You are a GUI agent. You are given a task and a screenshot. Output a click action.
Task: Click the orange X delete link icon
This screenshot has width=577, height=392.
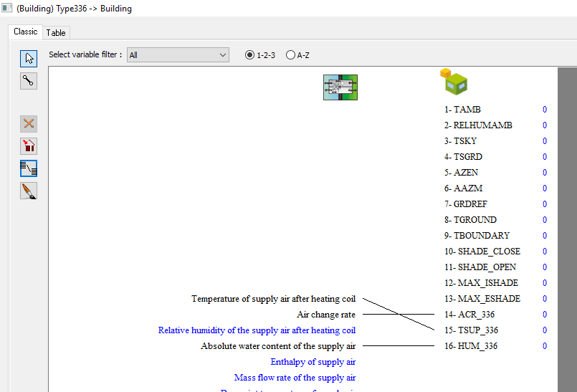[x=29, y=123]
